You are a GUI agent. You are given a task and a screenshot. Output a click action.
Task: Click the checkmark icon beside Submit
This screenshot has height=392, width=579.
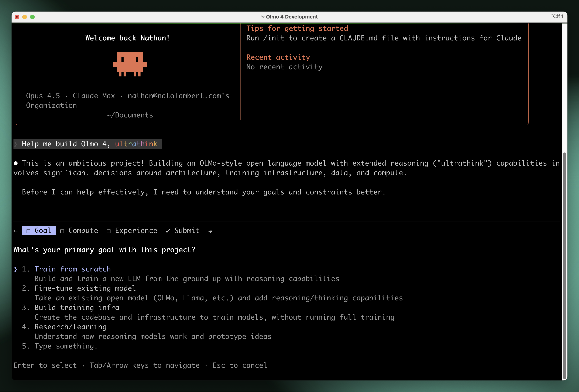pyautogui.click(x=168, y=231)
